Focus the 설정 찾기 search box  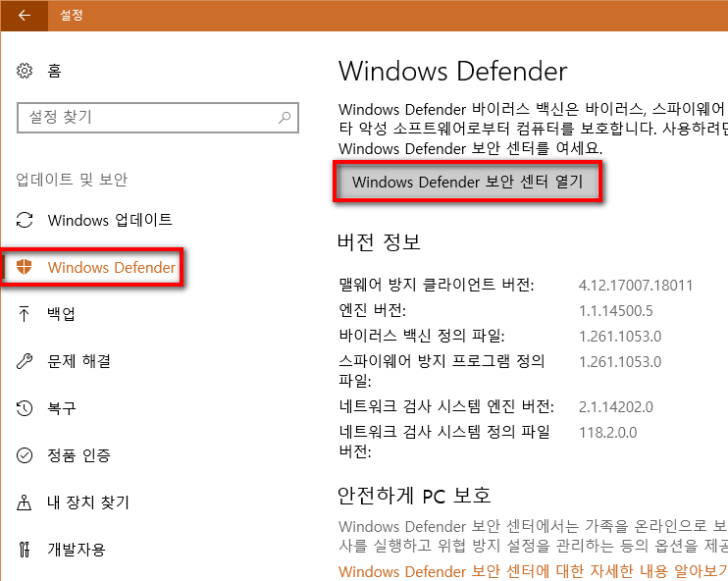[157, 118]
